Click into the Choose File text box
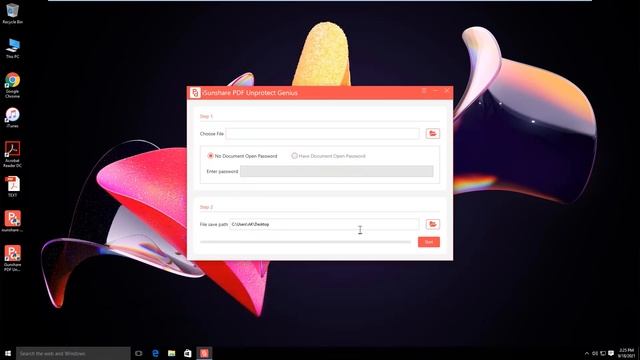Image resolution: width=640 pixels, height=360 pixels. point(322,133)
